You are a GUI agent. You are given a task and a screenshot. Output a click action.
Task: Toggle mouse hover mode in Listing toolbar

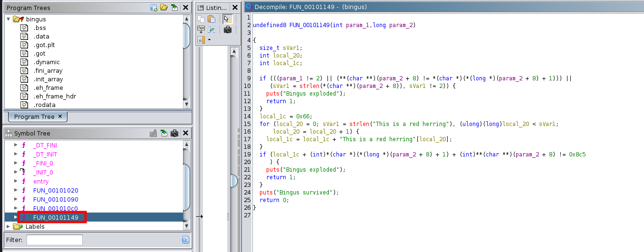pyautogui.click(x=227, y=19)
